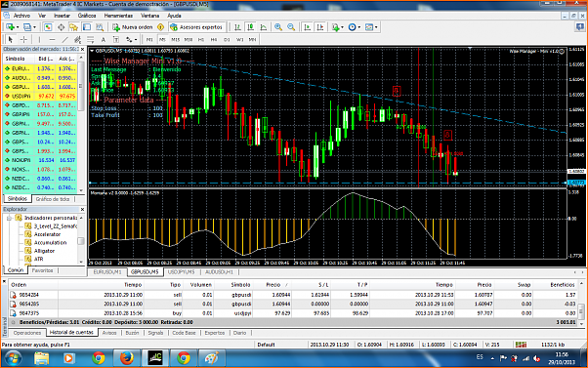588x368 pixels.
Task: Open the Gráfico de ticks tab
Action: [53, 199]
